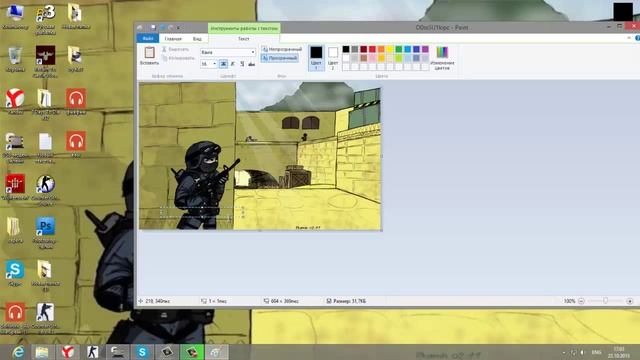The width and height of the screenshot is (640, 360).
Task: Open Counter-Strike in taskbar
Action: click(x=93, y=352)
